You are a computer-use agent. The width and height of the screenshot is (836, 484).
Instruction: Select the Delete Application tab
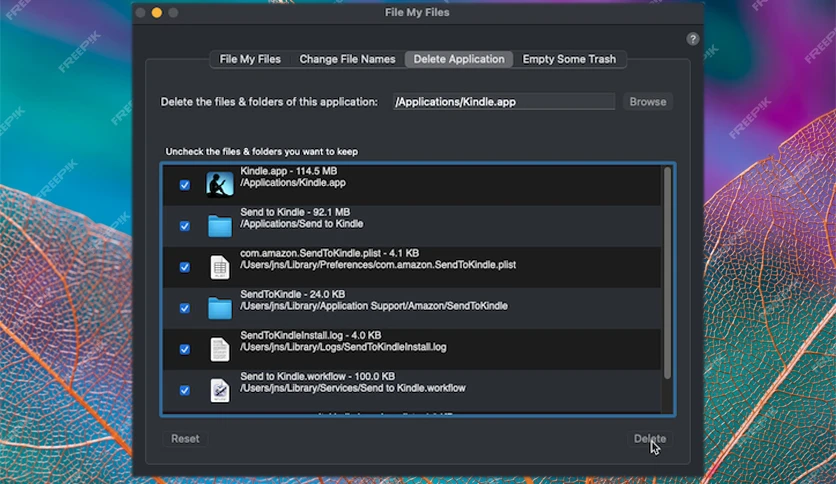coord(459,59)
